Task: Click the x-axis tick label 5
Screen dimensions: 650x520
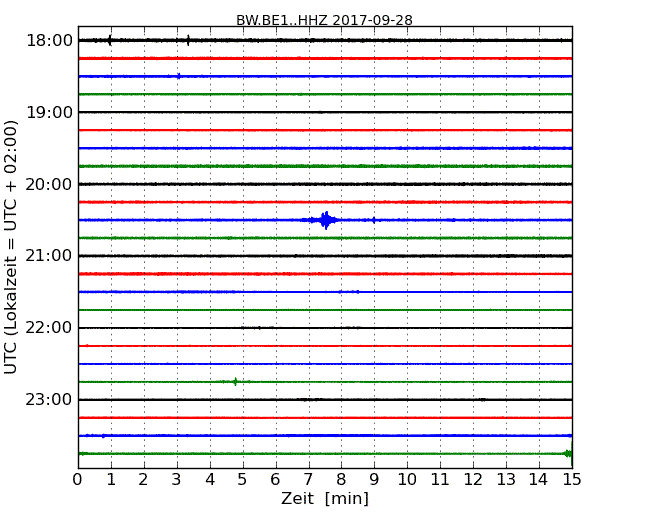Action: [x=243, y=480]
